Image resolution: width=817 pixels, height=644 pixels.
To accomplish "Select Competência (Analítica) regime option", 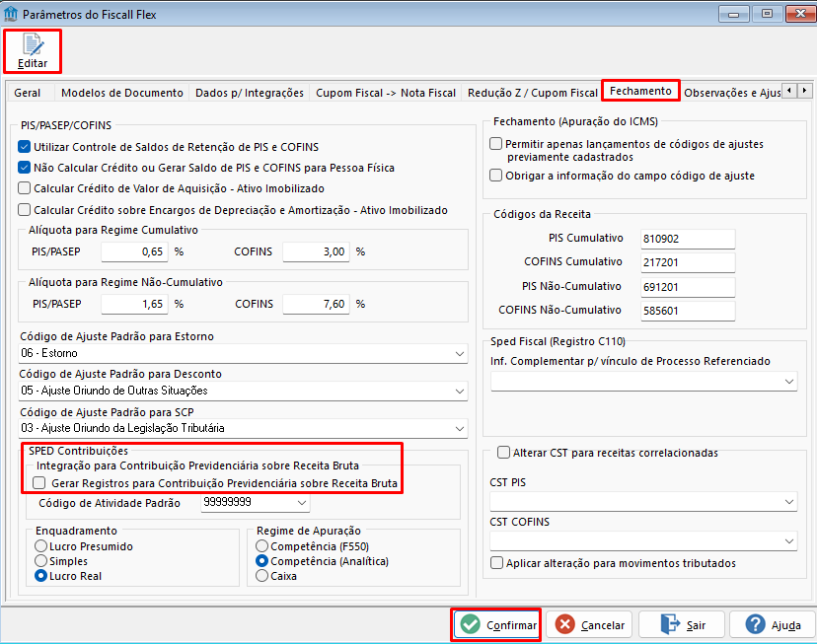I will 262,561.
